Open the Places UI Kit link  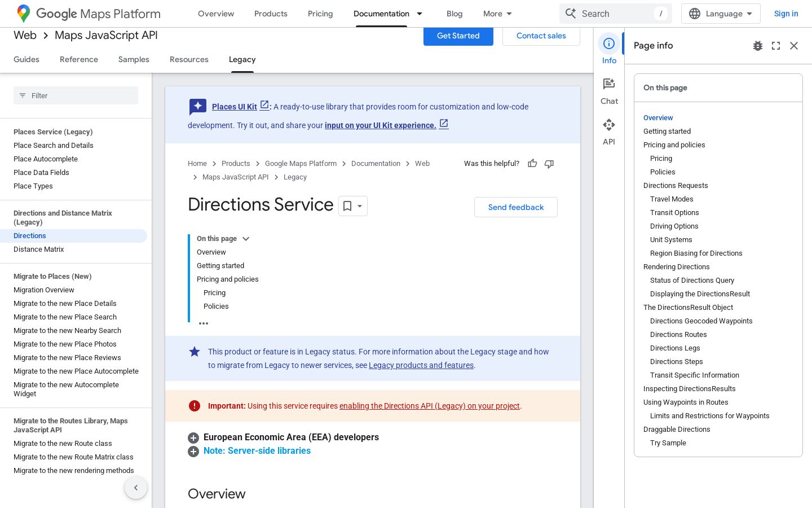235,107
